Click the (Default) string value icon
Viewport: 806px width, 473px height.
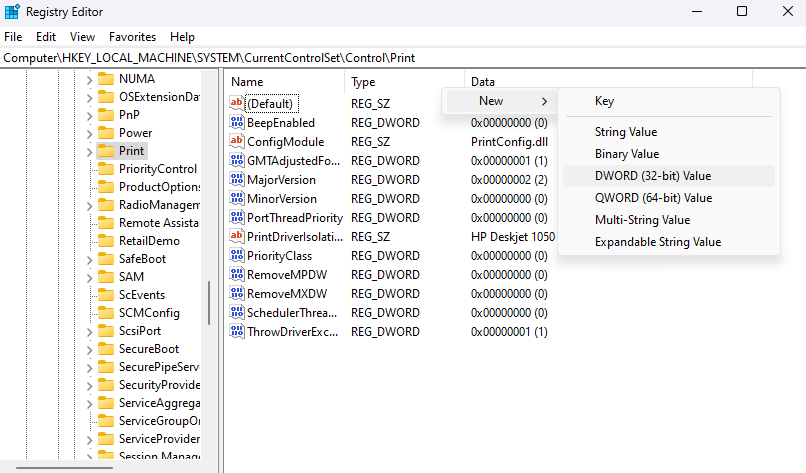[x=237, y=103]
